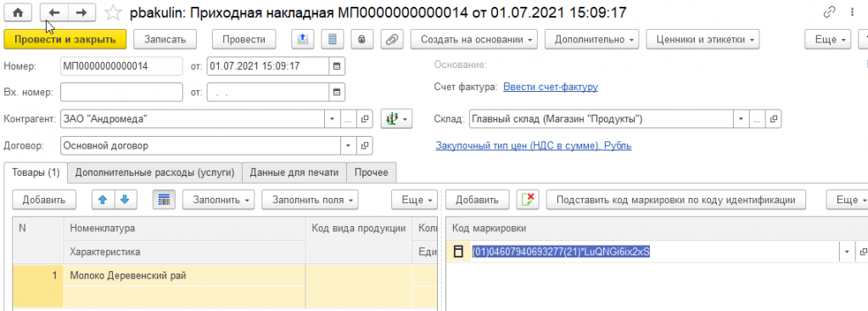Open attached files paperclip icon
This screenshot has width=868, height=311.
click(x=391, y=39)
